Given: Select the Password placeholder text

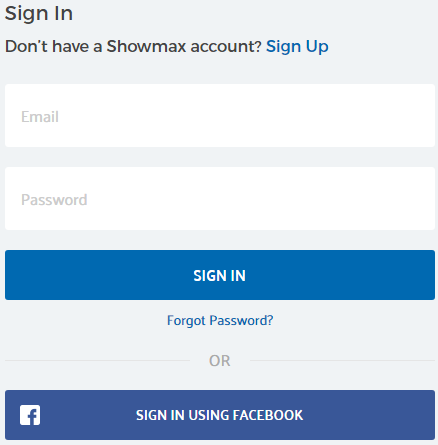Looking at the screenshot, I should coord(54,200).
